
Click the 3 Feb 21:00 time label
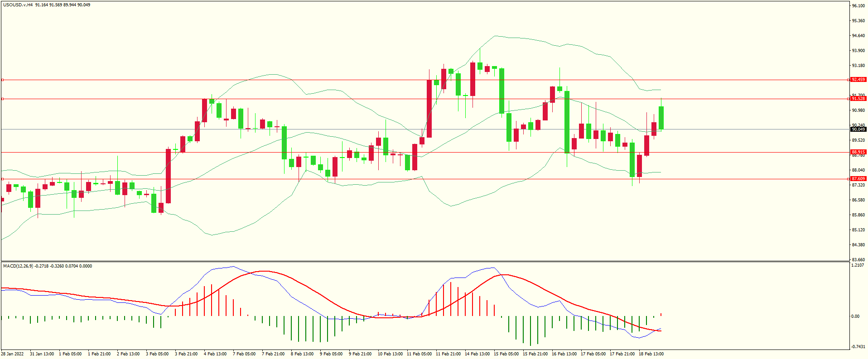(186, 354)
